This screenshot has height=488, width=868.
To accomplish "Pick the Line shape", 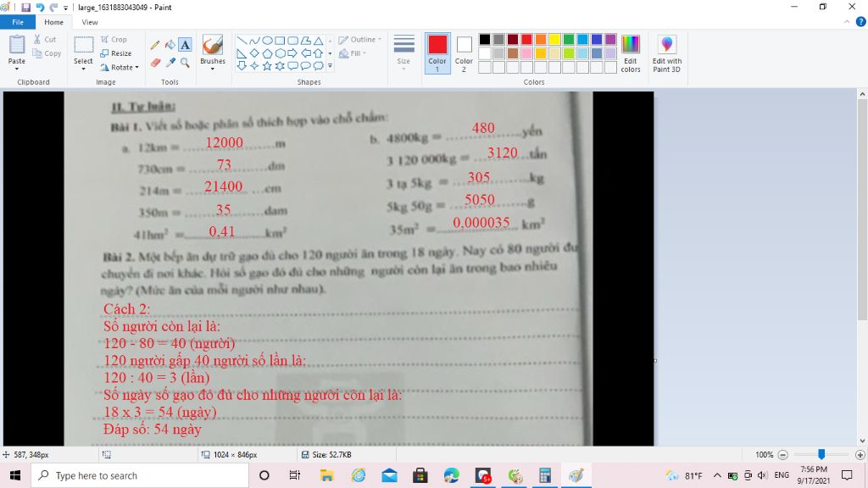I will coord(242,41).
